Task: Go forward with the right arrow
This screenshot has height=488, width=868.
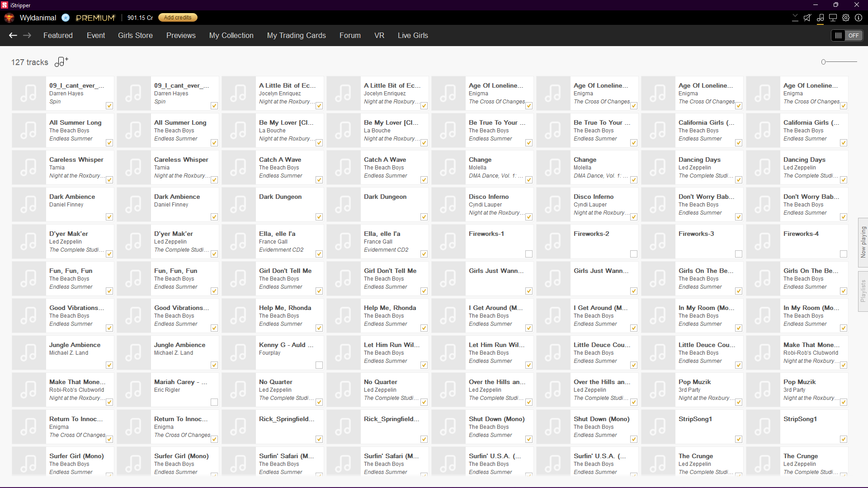Action: pyautogui.click(x=27, y=35)
